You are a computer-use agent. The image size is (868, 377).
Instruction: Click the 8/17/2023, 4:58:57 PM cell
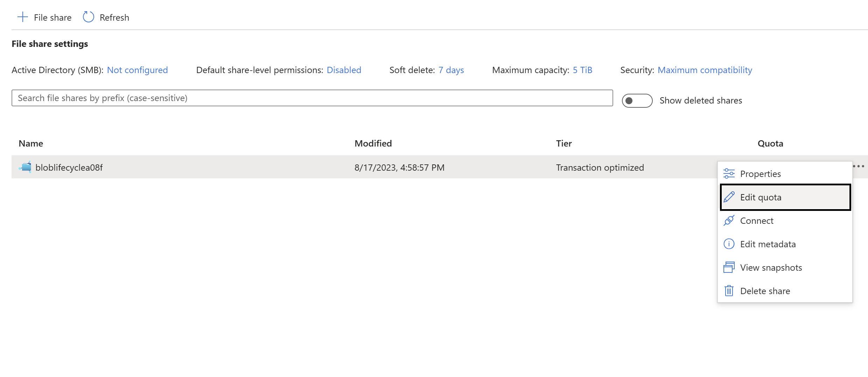[399, 168]
